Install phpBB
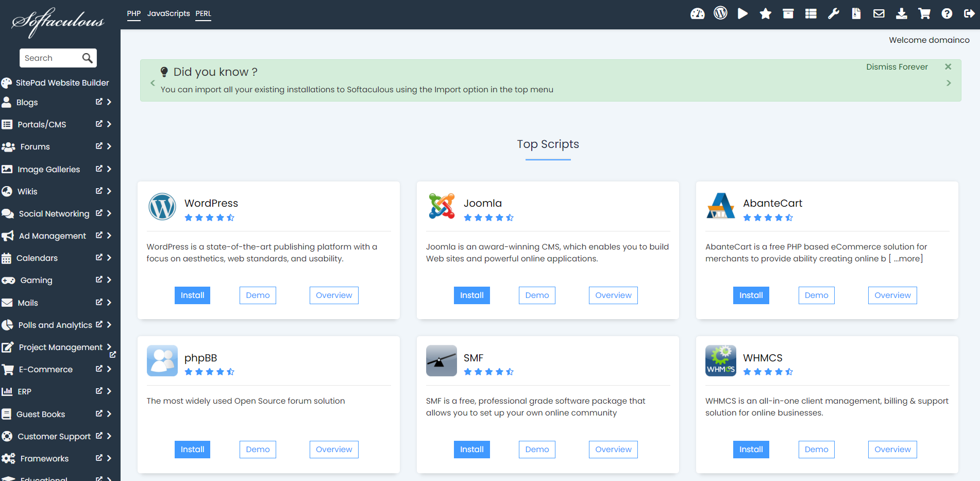The width and height of the screenshot is (980, 481). point(192,450)
